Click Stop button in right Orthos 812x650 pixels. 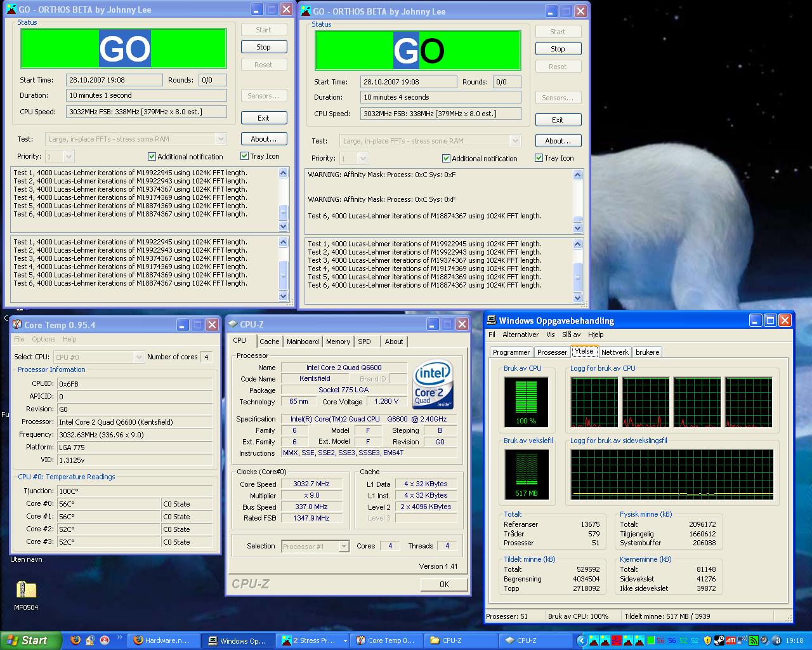click(x=558, y=49)
